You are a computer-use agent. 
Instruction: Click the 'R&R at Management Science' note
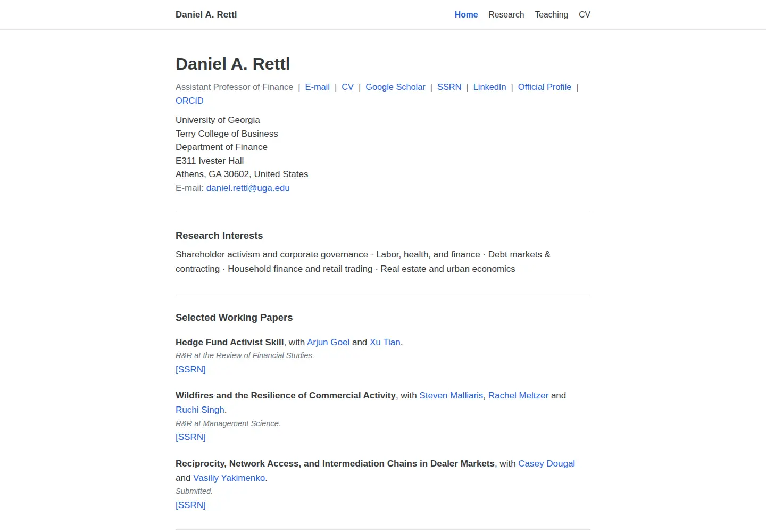tap(228, 424)
